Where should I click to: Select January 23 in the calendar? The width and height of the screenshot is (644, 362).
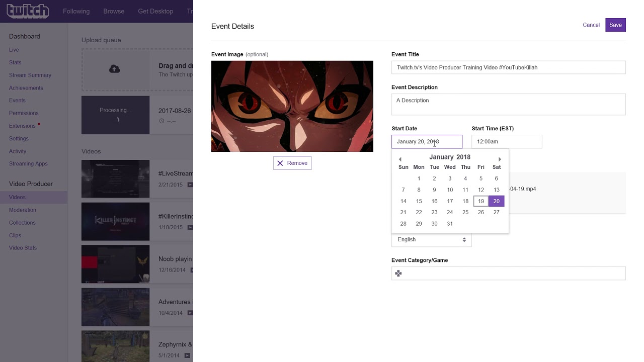click(434, 212)
